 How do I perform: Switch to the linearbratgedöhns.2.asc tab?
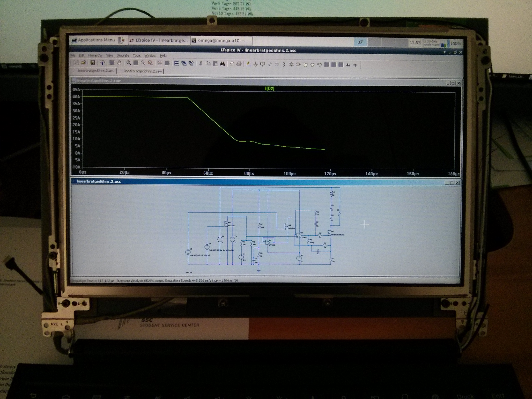96,71
